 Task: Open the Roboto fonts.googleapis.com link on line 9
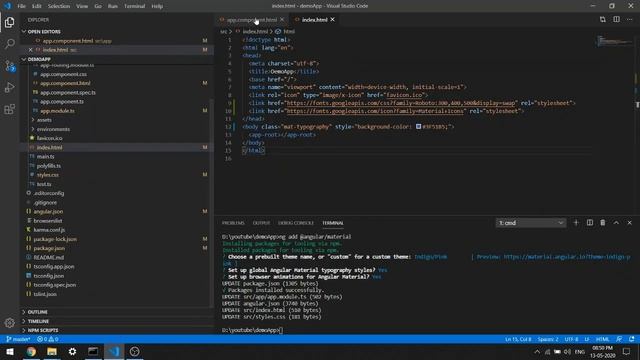click(x=401, y=103)
